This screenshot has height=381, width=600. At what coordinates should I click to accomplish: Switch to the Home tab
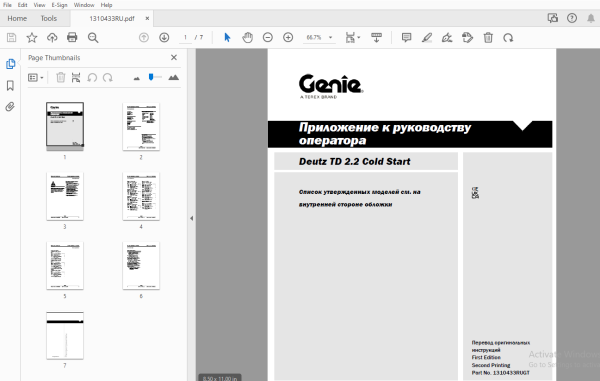click(x=17, y=18)
